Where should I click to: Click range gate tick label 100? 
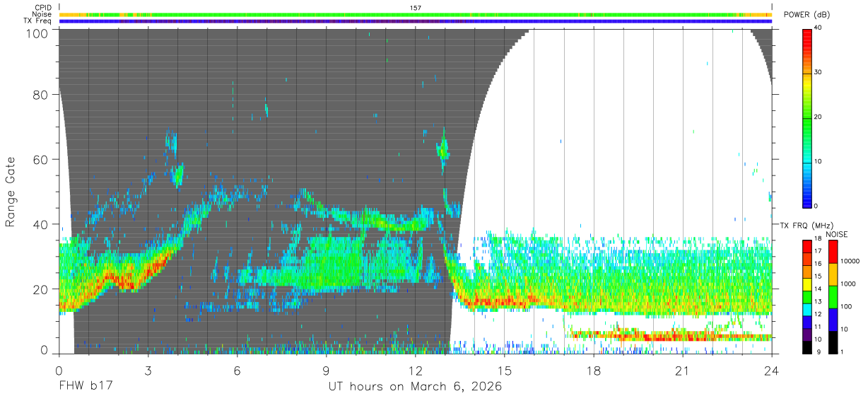pos(36,33)
